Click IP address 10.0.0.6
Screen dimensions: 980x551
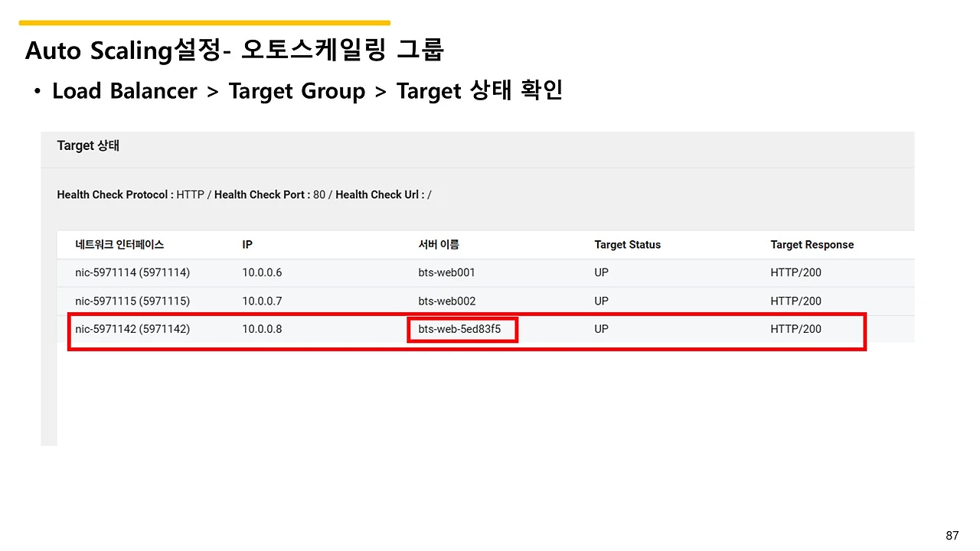coord(262,272)
